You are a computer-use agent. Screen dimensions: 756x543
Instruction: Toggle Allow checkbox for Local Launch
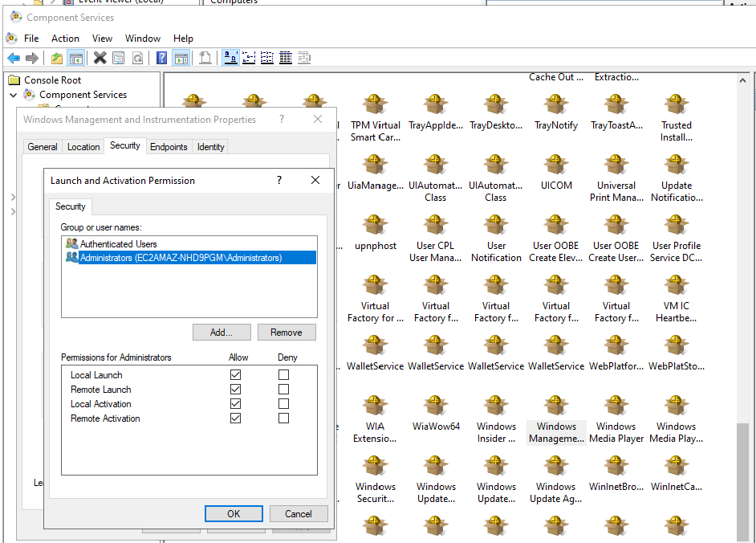pos(235,375)
